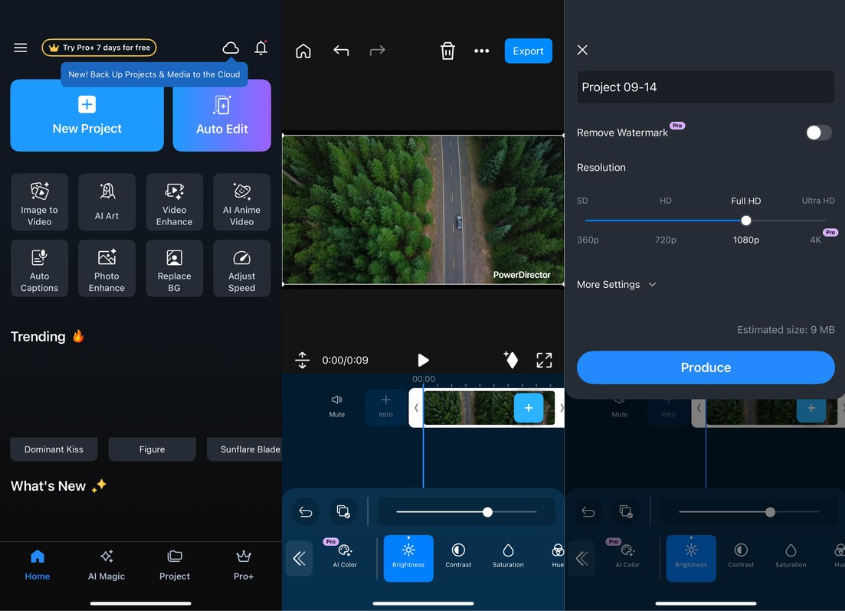Open the Auto Captions tool
This screenshot has width=845, height=611.
click(39, 267)
